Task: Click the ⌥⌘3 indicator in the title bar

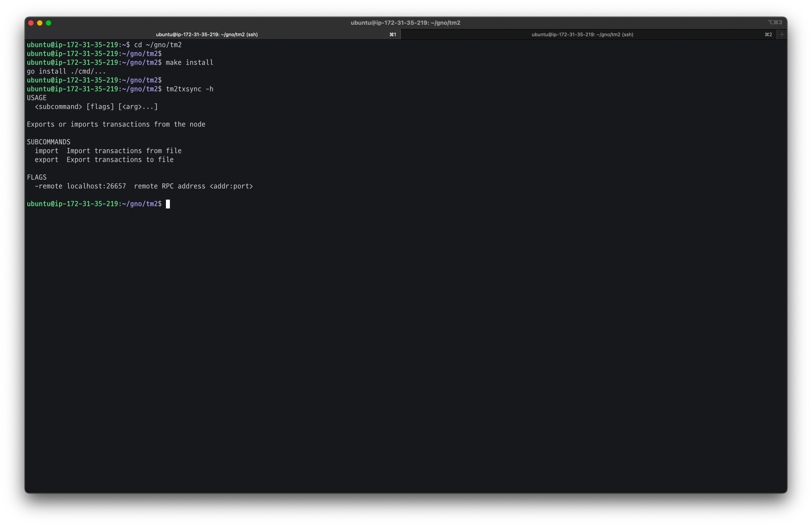Action: coord(775,23)
